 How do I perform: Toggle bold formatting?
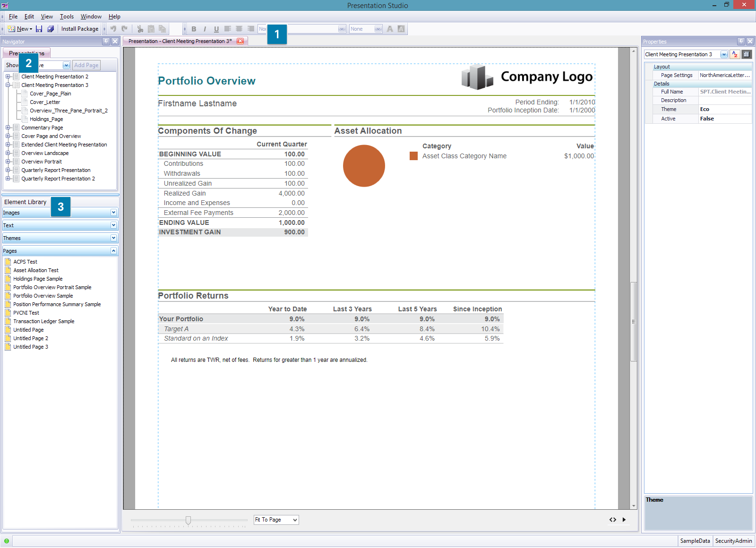coord(194,29)
